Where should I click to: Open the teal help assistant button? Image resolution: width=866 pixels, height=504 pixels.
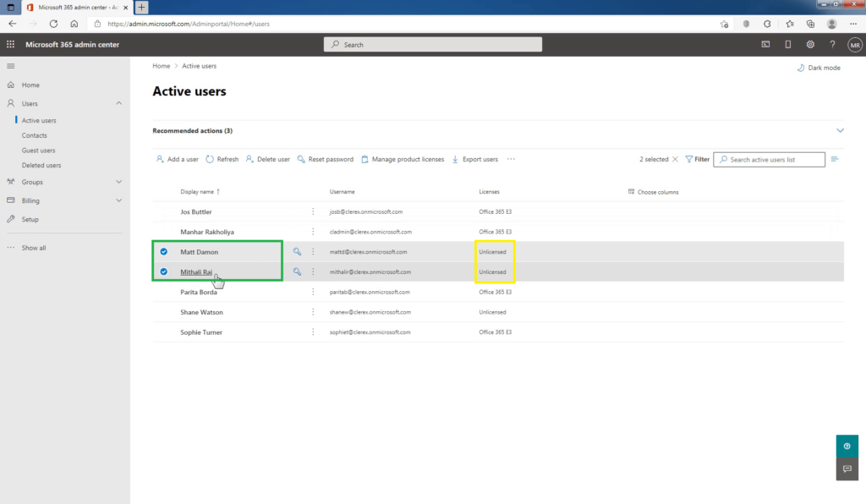[x=847, y=446]
